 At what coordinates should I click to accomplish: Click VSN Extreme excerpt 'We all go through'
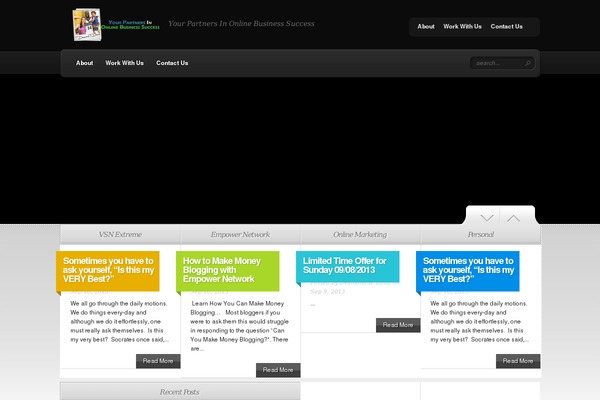(x=119, y=322)
